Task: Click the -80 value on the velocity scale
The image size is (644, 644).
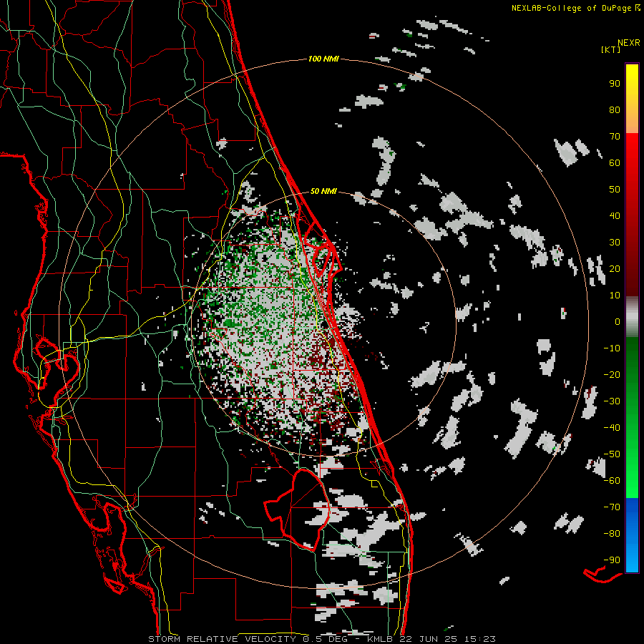Action: tap(612, 534)
